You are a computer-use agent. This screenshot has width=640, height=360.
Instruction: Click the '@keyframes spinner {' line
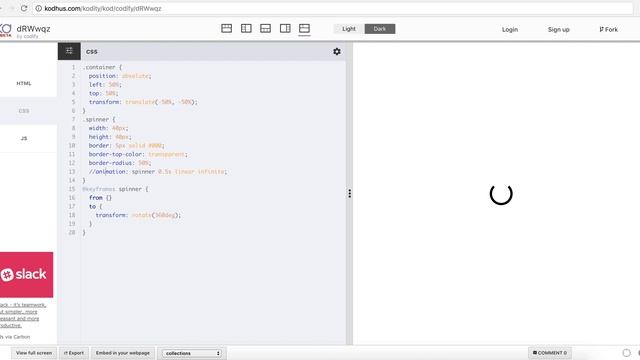coord(116,189)
